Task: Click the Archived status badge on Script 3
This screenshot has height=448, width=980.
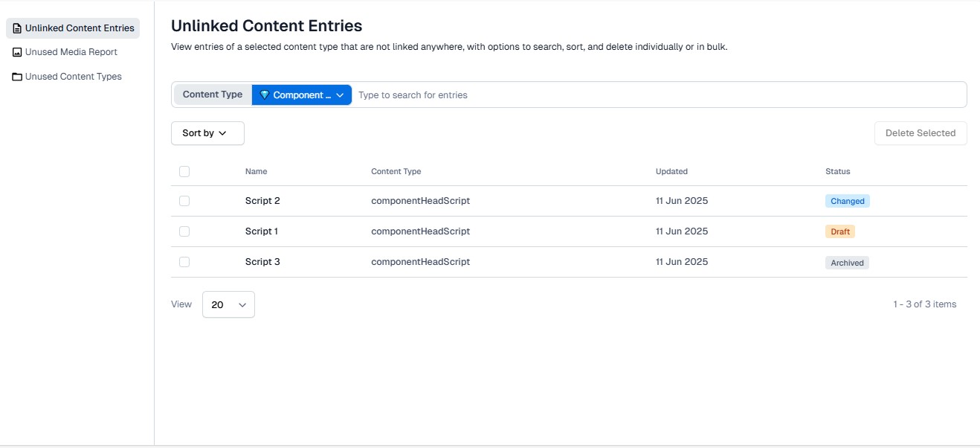Action: tap(847, 262)
